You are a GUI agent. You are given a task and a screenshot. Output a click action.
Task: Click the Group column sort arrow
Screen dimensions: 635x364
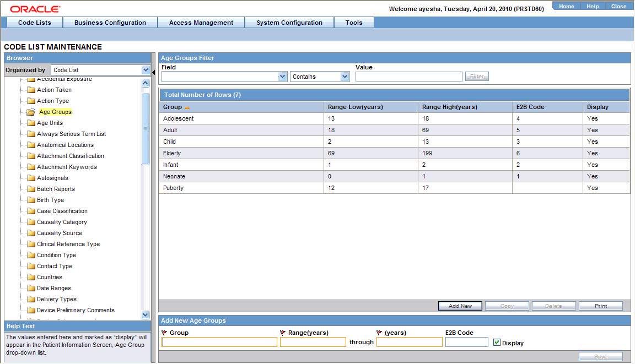tap(187, 107)
